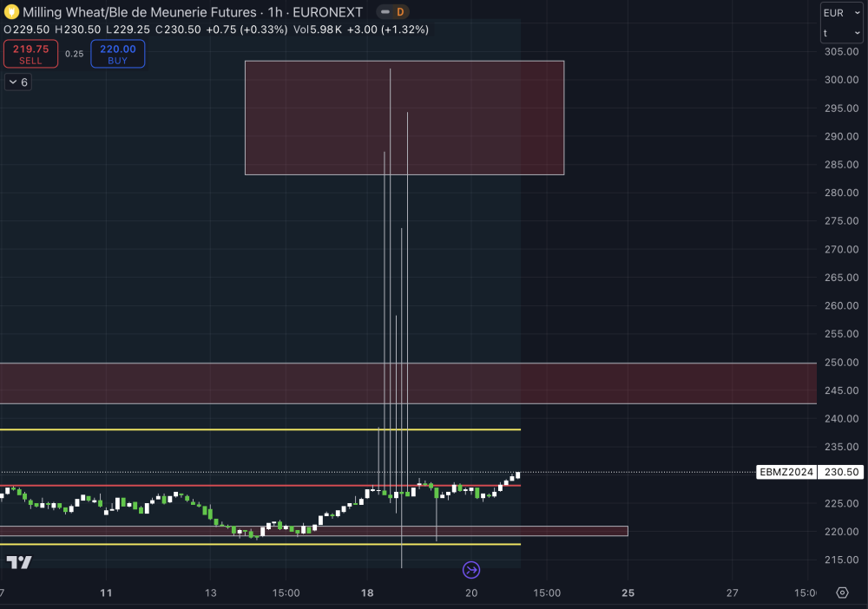This screenshot has width=868, height=609.
Task: Click the 230.50 current price label
Action: point(841,472)
